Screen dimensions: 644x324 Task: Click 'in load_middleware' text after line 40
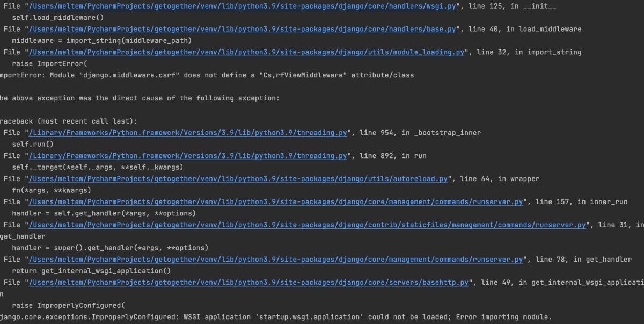[x=544, y=29]
